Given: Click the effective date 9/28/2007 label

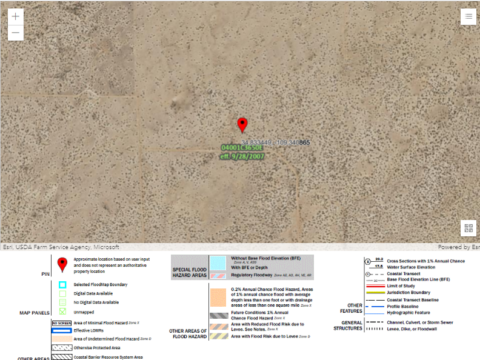Looking at the screenshot, I should [x=242, y=156].
